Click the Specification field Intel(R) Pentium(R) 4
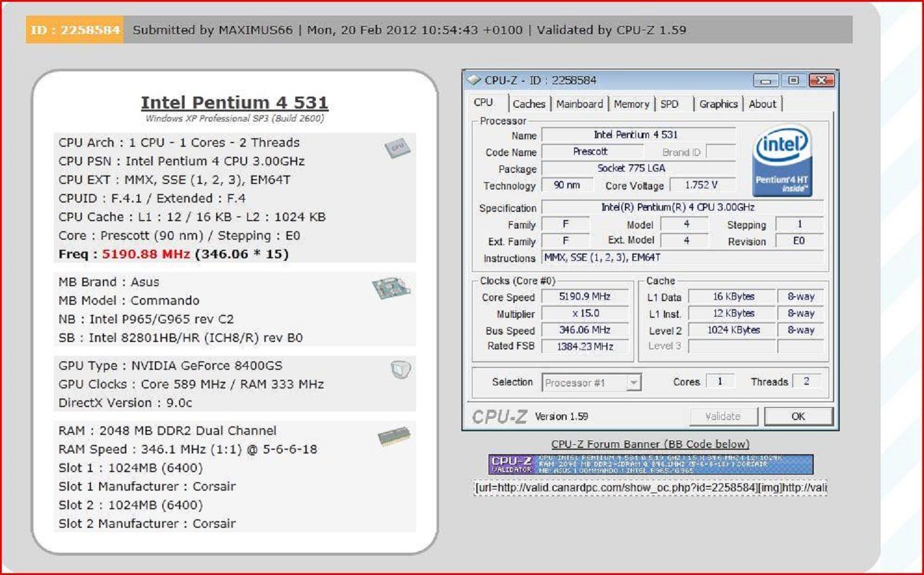 [x=682, y=208]
